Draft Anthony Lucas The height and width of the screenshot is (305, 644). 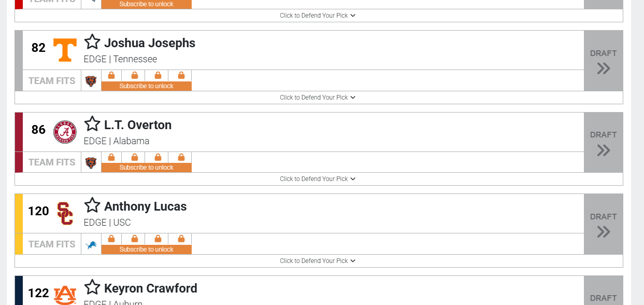603,225
